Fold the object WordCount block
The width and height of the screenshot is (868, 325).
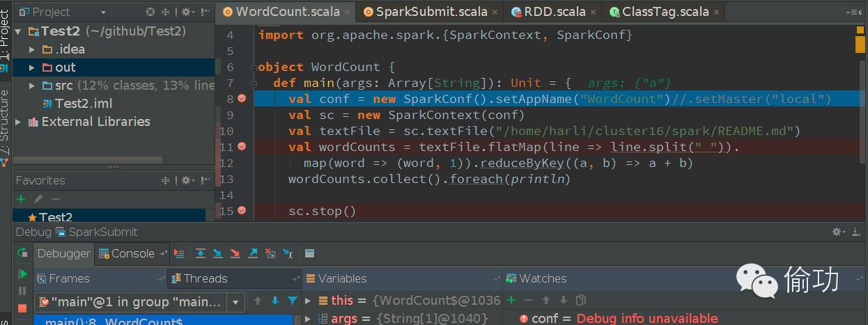254,68
